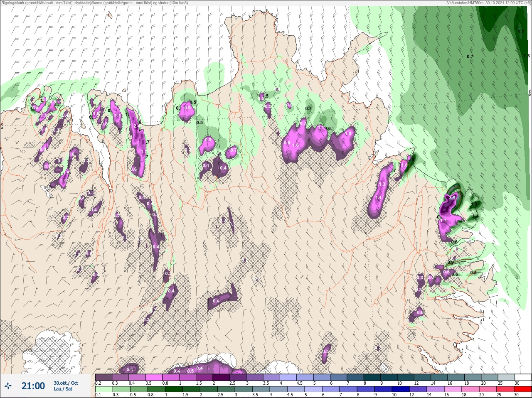Click the '30.okt./ Oct' date text

tap(66, 383)
